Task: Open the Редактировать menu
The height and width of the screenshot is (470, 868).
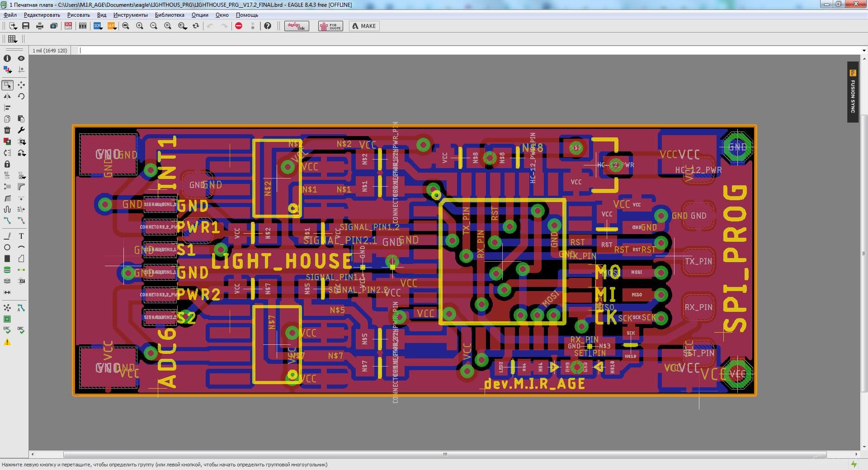Action: tap(42, 15)
